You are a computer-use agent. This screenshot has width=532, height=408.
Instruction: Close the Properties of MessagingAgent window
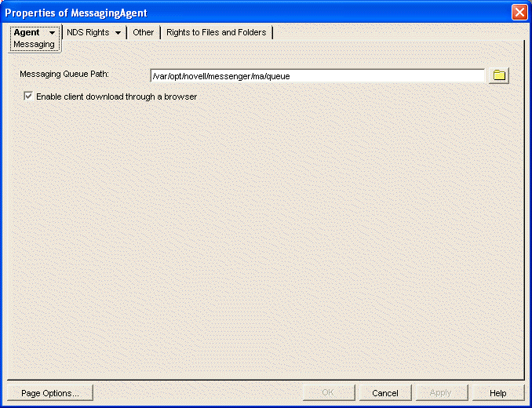click(x=519, y=13)
